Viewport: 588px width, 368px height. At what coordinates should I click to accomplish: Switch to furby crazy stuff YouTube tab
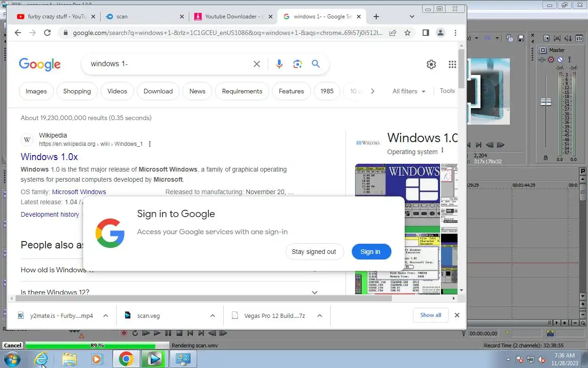[57, 17]
